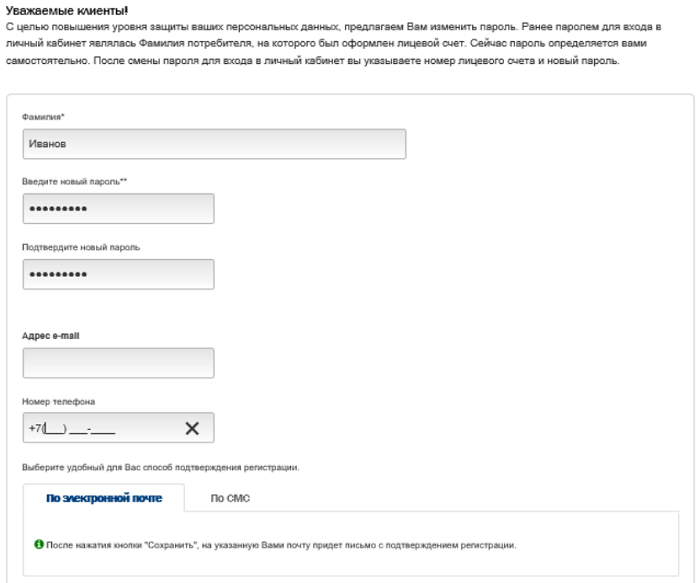Focus the Фамилия field containing Иванов
This screenshot has height=583, width=700.
pos(213,144)
